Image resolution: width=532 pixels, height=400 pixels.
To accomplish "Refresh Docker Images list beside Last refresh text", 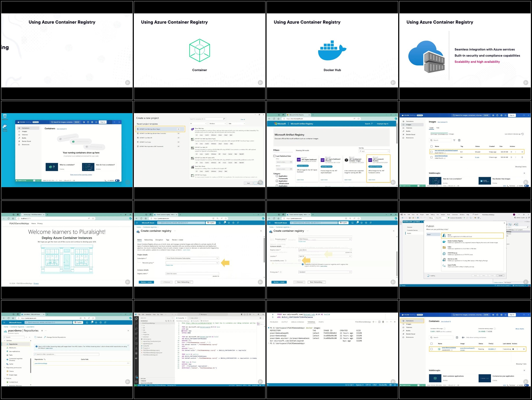I will (523, 134).
